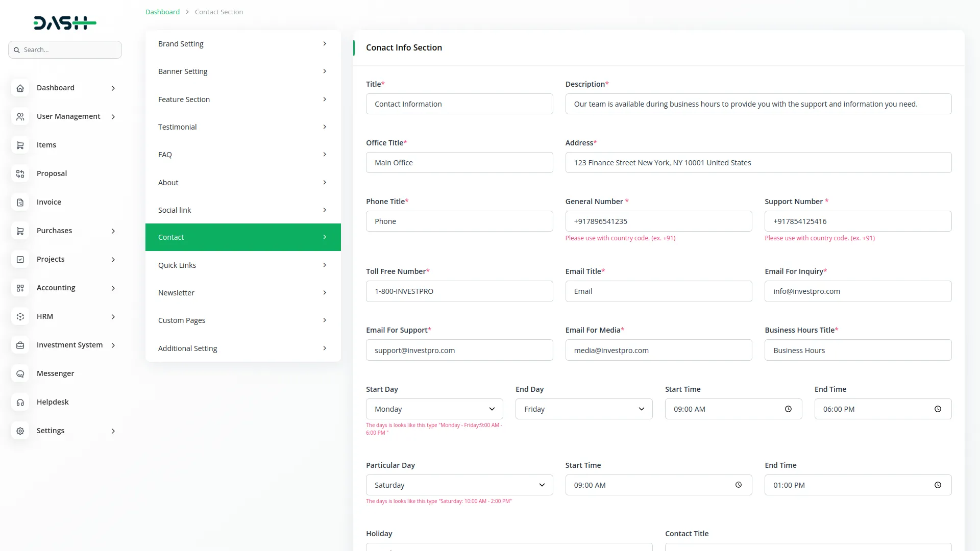
Task: Open the Brand Setting section
Action: coord(242,44)
